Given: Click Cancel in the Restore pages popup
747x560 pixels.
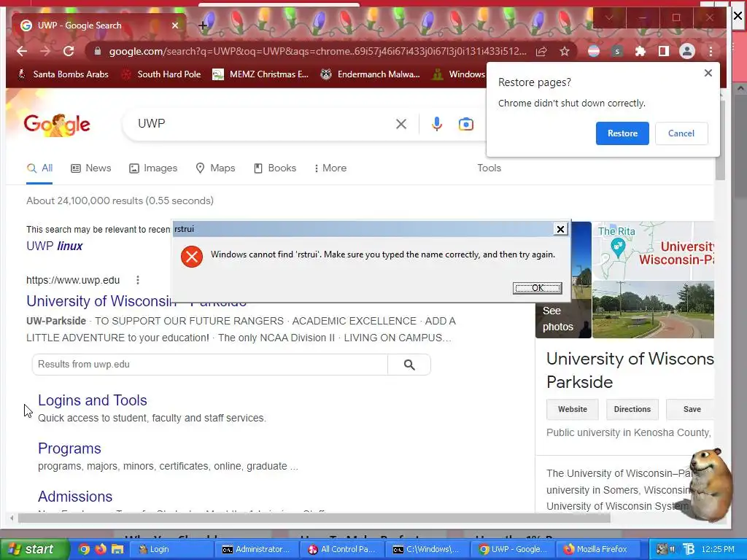Looking at the screenshot, I should [681, 133].
